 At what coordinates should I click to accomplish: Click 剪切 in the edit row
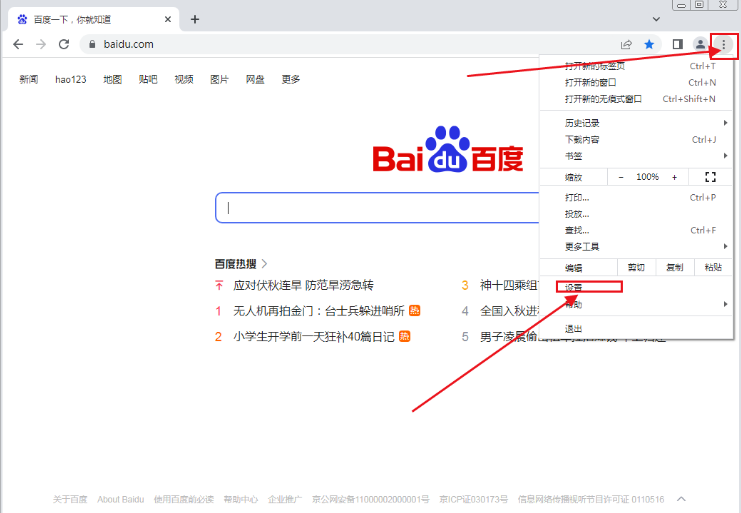[636, 267]
